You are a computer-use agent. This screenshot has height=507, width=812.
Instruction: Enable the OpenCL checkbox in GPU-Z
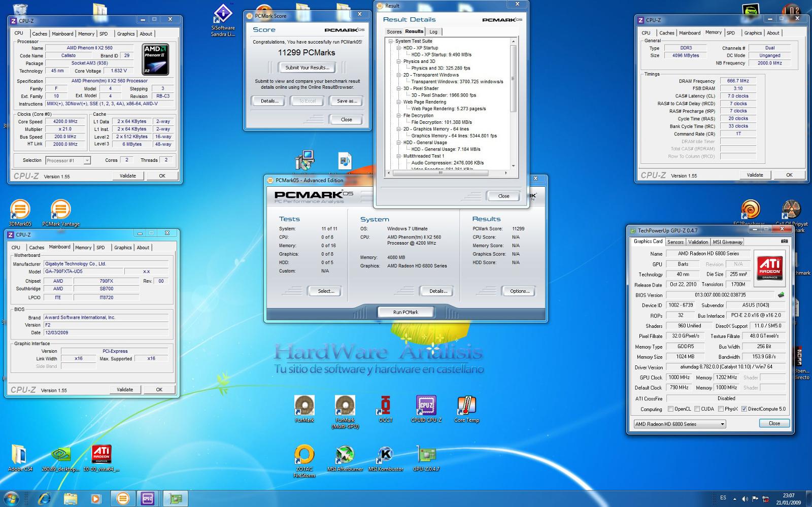(x=670, y=409)
